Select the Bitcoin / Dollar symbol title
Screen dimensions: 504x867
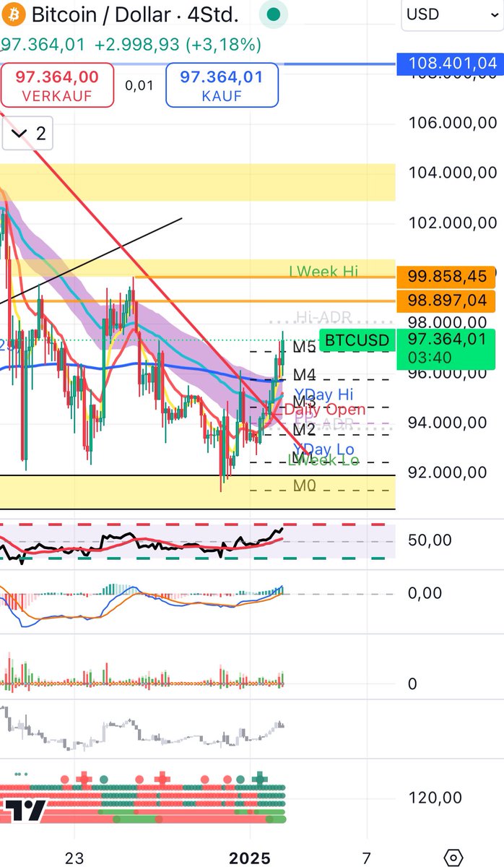click(135, 14)
